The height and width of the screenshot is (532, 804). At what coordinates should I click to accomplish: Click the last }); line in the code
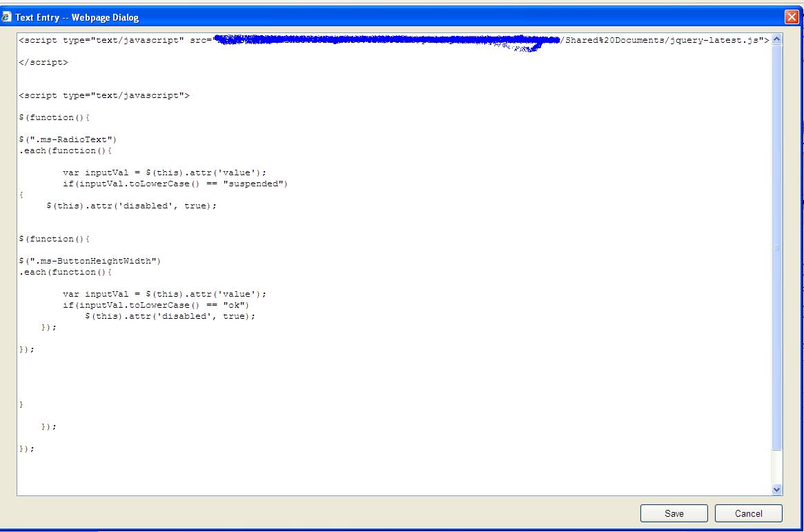27,449
